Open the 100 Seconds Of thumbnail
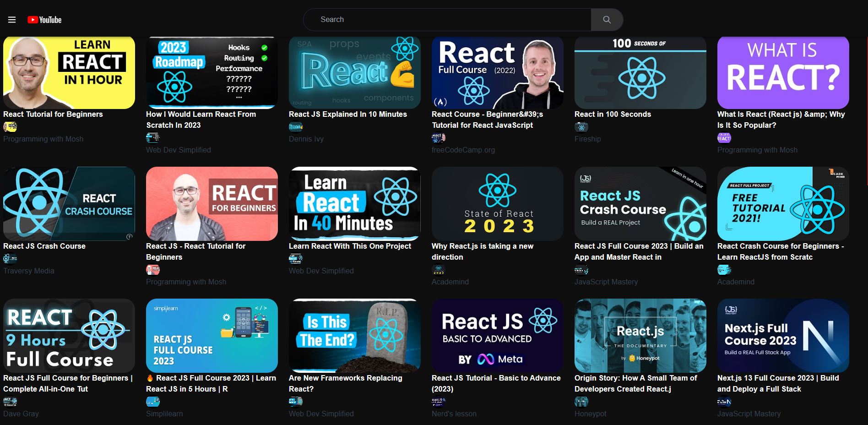Image resolution: width=868 pixels, height=425 pixels. tap(640, 72)
